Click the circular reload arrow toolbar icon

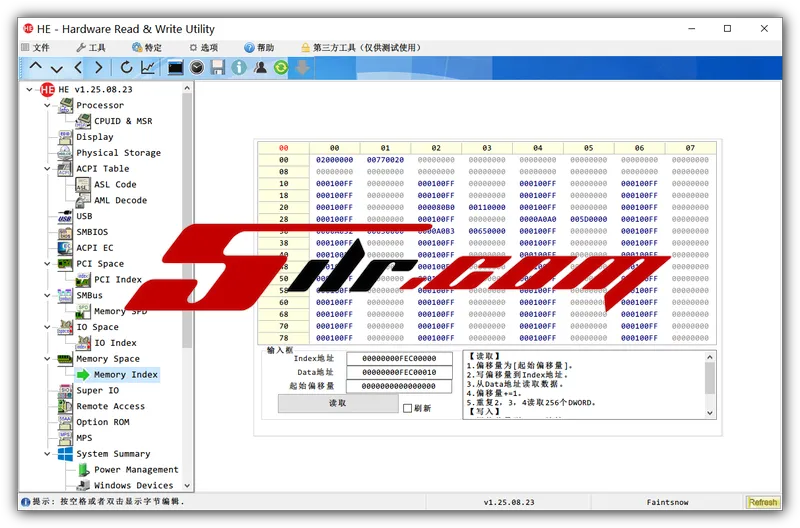click(x=126, y=67)
